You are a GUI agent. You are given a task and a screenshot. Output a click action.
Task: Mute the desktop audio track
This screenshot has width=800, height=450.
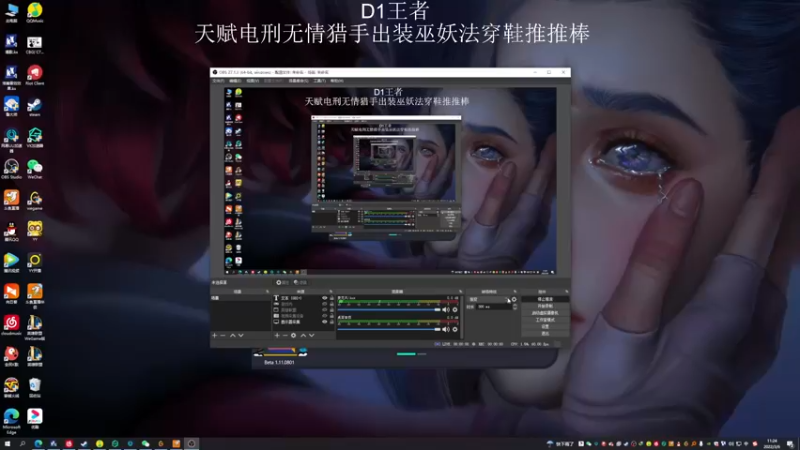pyautogui.click(x=446, y=310)
